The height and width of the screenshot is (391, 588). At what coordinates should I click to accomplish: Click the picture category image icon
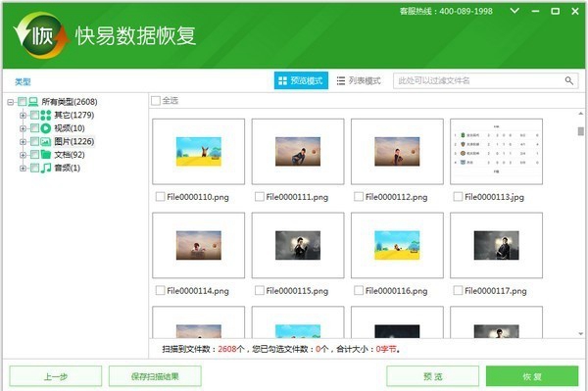[46, 141]
